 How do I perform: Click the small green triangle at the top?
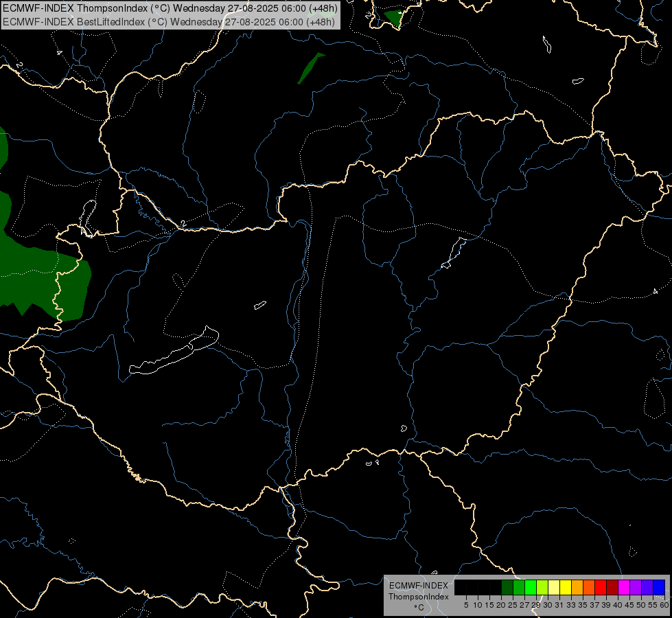click(394, 18)
